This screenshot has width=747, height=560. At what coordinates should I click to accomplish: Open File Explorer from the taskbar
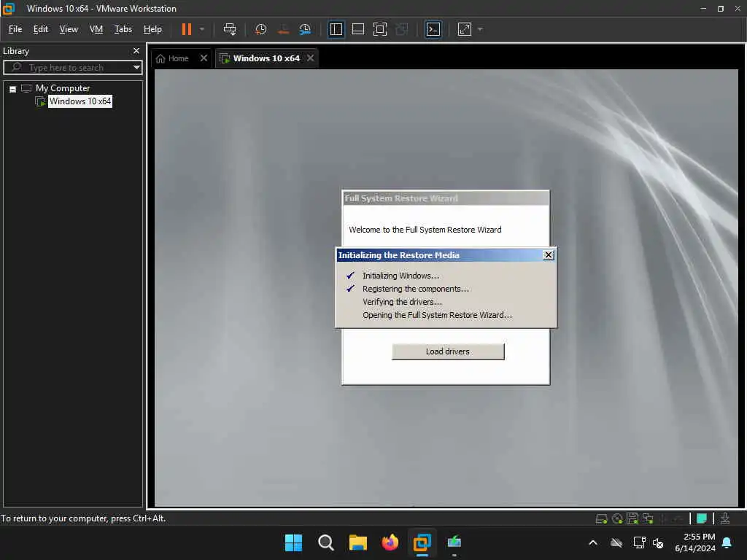(x=357, y=542)
